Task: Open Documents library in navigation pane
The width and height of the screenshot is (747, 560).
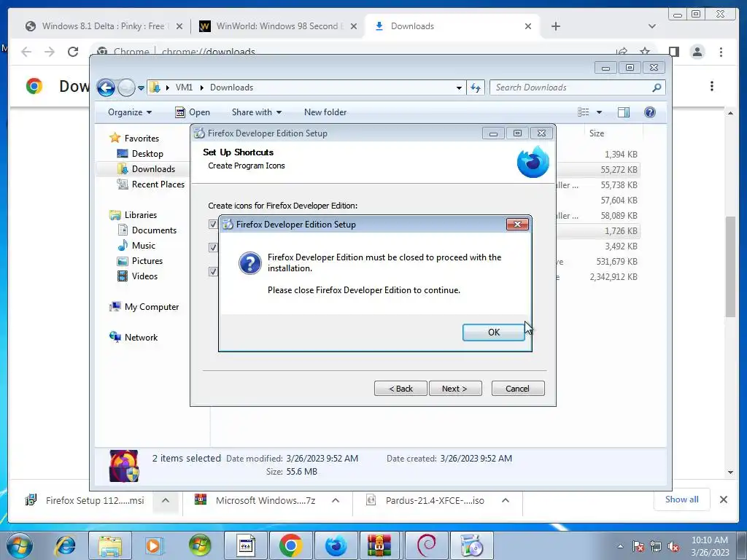Action: coord(154,230)
